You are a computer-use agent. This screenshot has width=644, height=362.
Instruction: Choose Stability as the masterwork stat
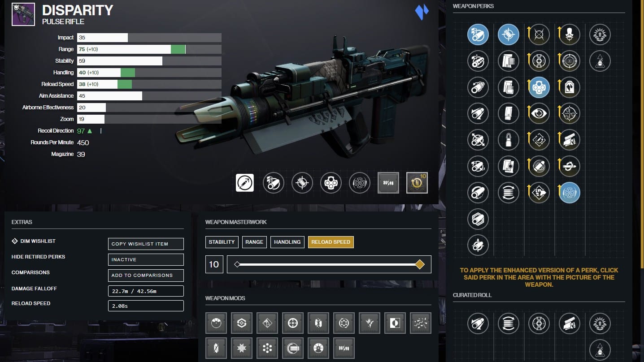coord(222,242)
